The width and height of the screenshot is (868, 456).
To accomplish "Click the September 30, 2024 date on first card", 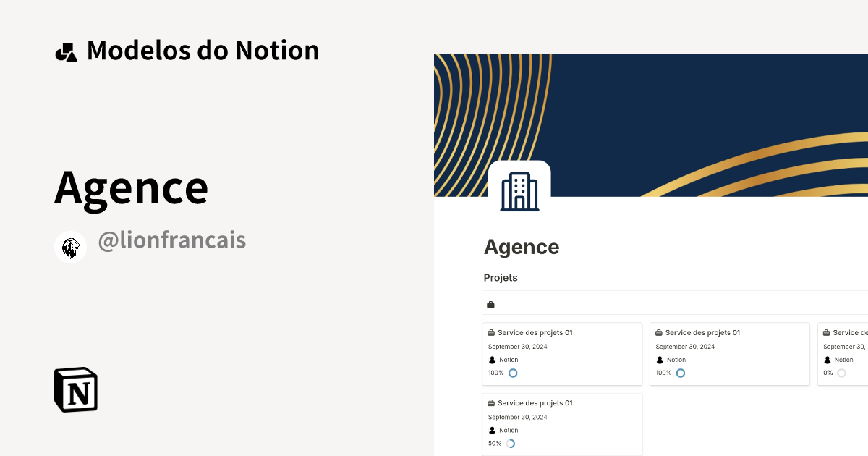I will pyautogui.click(x=518, y=346).
